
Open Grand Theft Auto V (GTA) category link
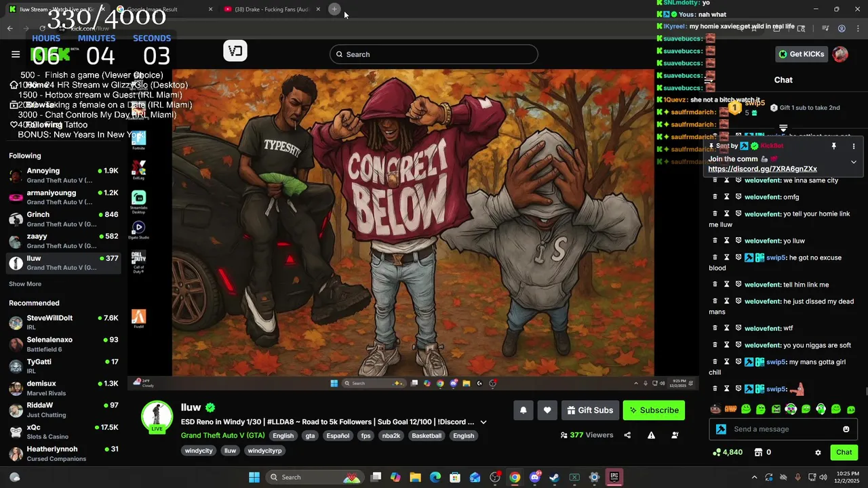222,436
